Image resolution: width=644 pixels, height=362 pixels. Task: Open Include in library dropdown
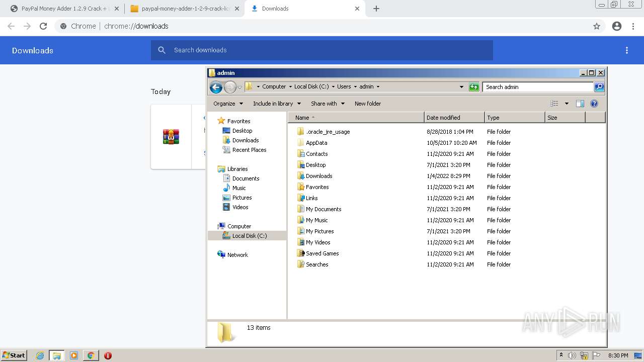(x=277, y=104)
